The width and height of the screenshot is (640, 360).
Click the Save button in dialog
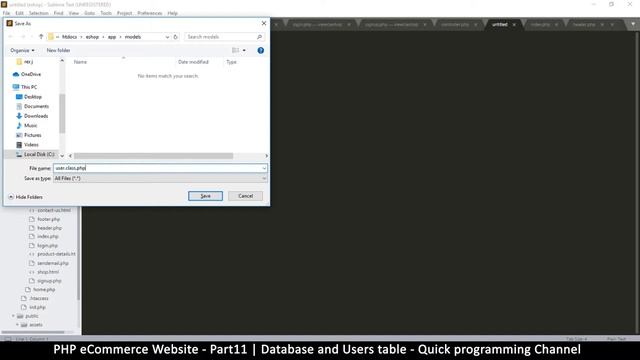coord(205,196)
